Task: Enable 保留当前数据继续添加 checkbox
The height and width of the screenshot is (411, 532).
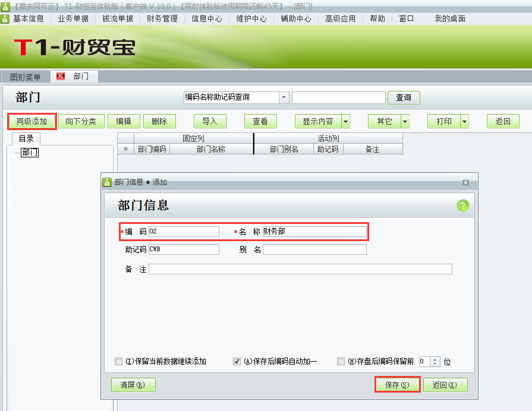Action: (119, 361)
